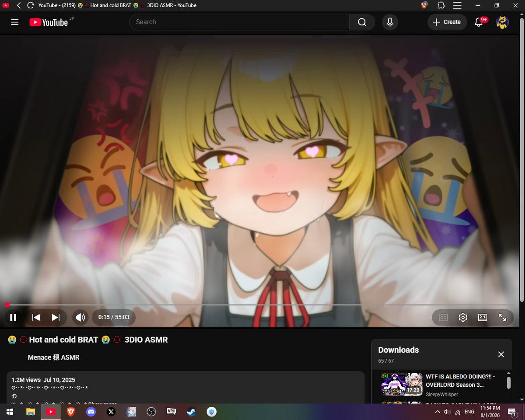Skip to the next video

(56, 317)
